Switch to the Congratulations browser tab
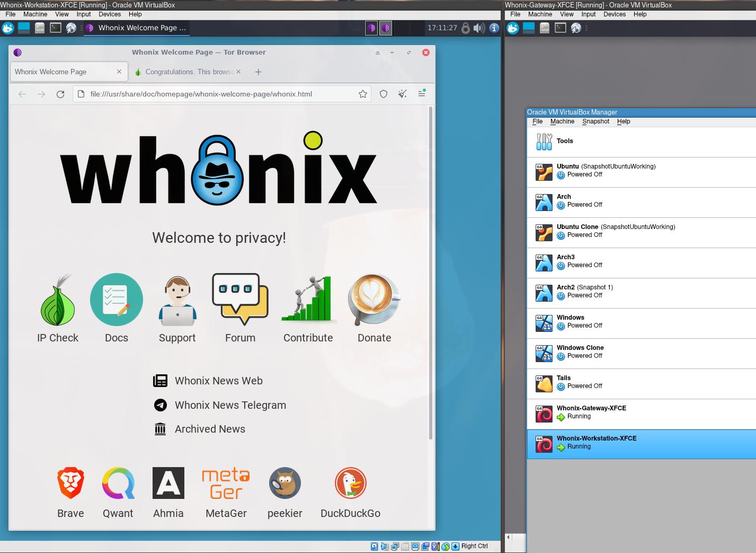The image size is (756, 553). (185, 72)
